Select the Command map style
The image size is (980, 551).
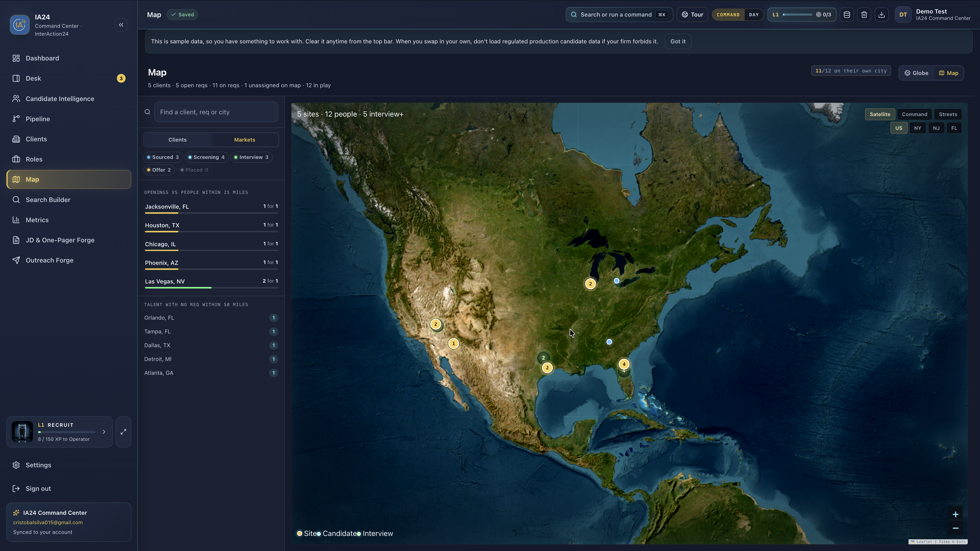tap(915, 114)
